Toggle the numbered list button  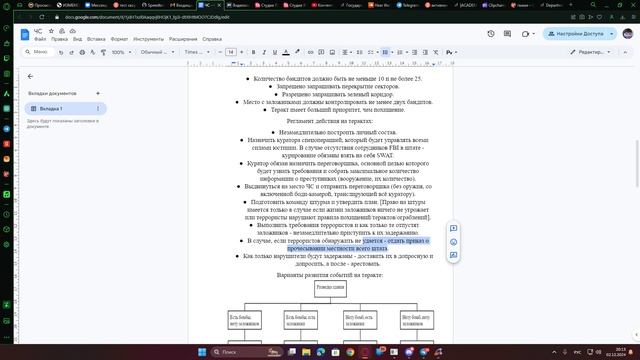[x=400, y=52]
